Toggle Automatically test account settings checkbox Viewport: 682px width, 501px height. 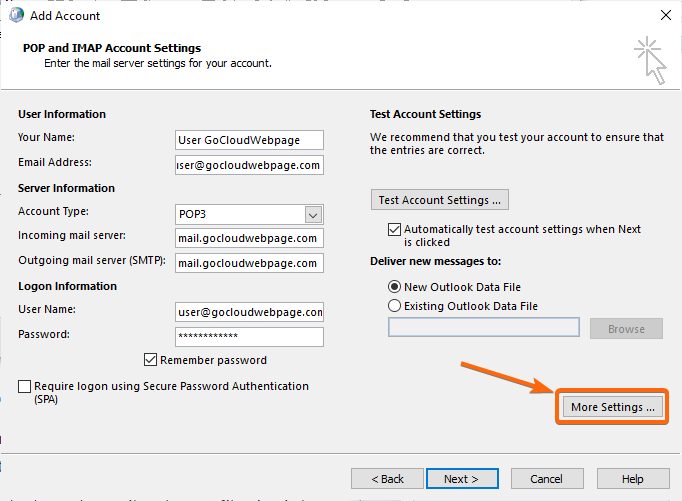click(x=394, y=229)
